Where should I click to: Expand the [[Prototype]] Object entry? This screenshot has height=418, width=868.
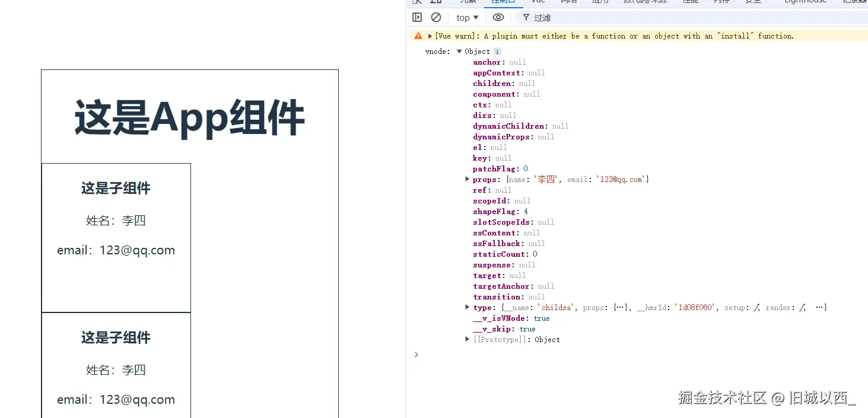pyautogui.click(x=468, y=339)
